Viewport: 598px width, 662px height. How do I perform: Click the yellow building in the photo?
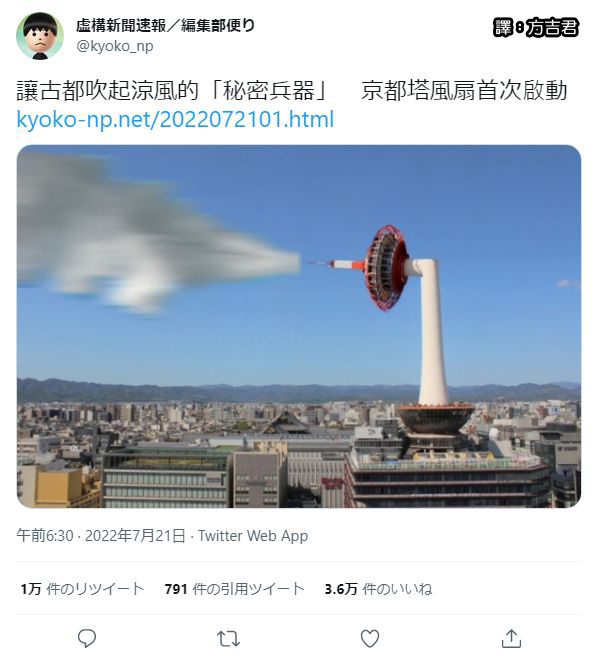59,487
